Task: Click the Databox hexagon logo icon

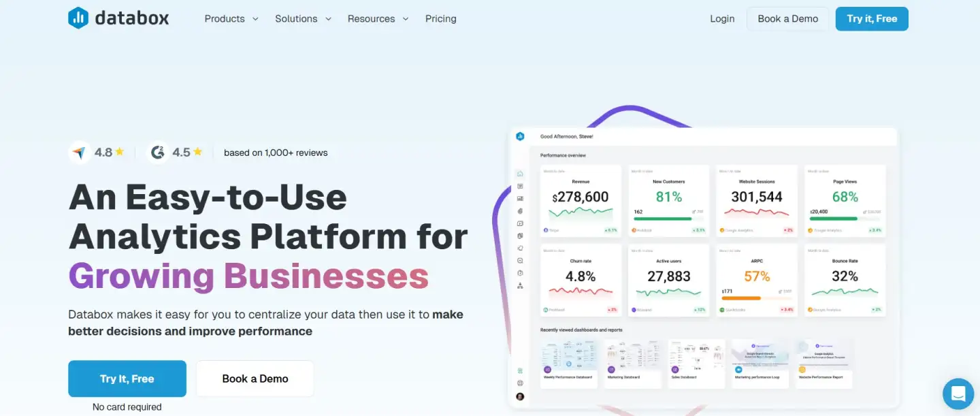Action: pos(78,18)
